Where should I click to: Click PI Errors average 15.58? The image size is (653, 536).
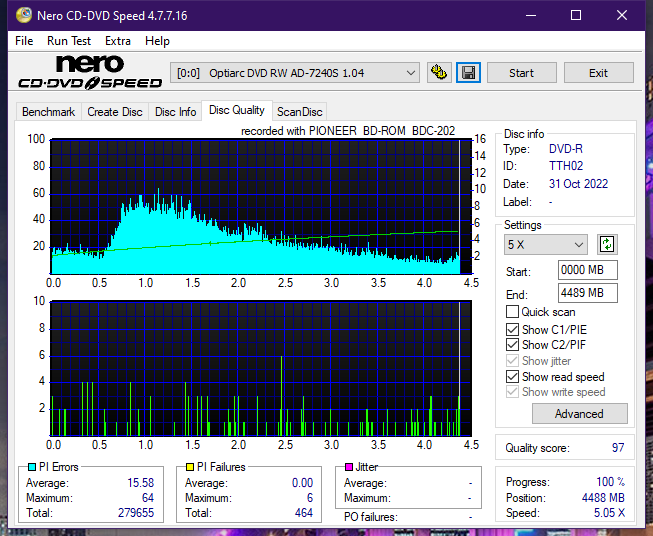coord(140,483)
